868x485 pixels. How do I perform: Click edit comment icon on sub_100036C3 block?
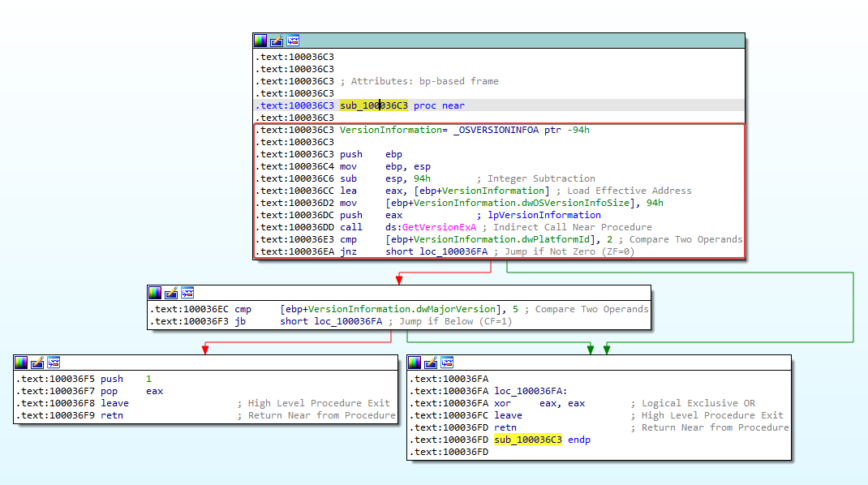tap(277, 41)
